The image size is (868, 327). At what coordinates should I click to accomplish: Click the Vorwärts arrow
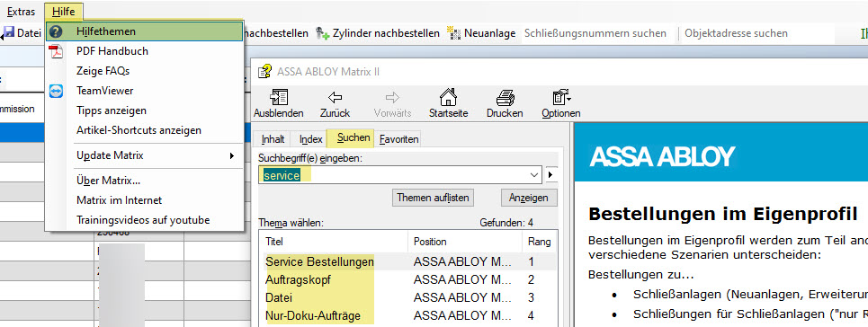click(392, 104)
